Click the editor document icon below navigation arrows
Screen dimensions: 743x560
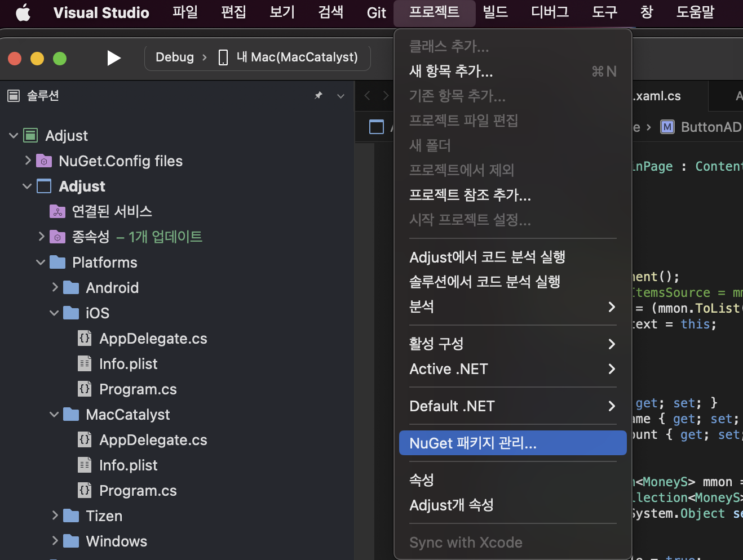[x=377, y=127]
